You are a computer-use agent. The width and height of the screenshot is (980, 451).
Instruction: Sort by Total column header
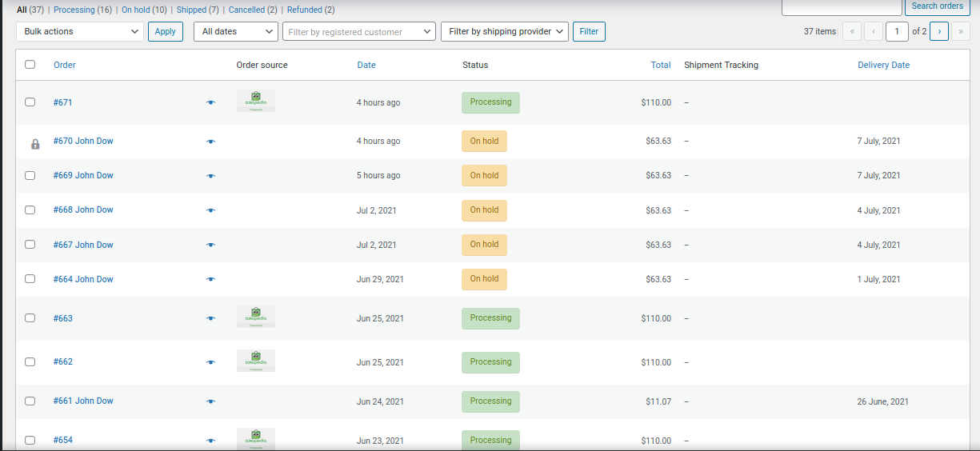point(661,65)
